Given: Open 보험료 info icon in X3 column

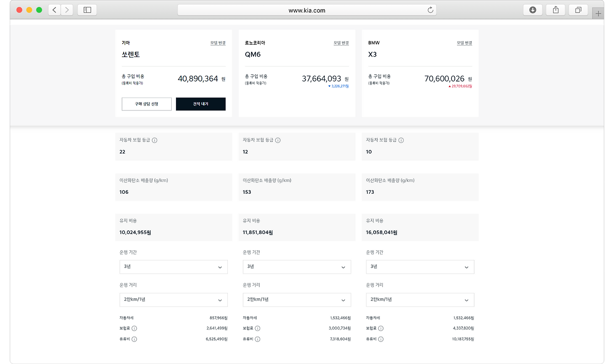Looking at the screenshot, I should coord(381,329).
